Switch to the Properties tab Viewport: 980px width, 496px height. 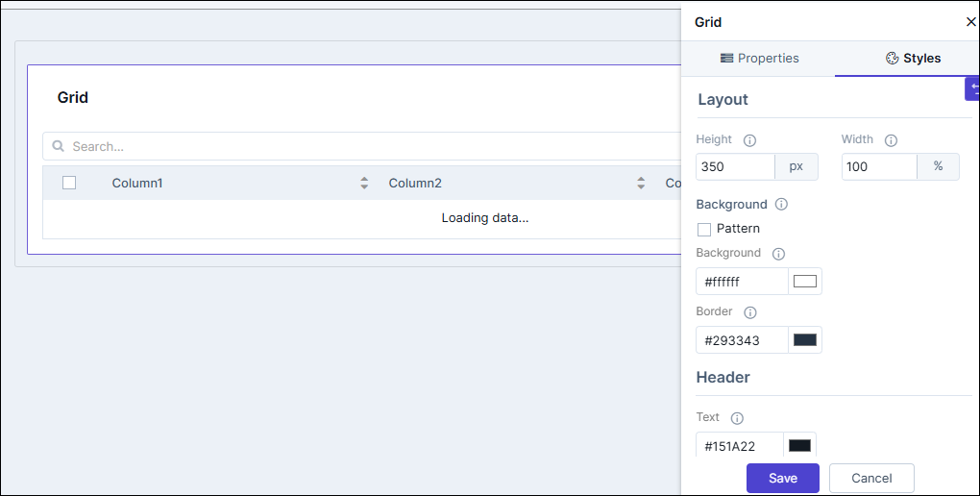758,59
